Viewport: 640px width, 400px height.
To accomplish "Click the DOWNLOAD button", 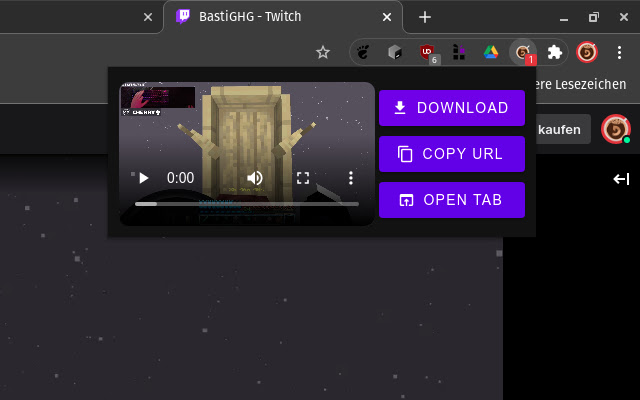I will tap(452, 108).
